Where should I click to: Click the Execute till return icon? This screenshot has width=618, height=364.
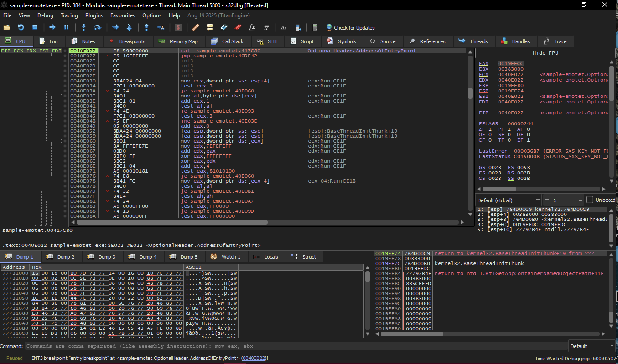click(147, 27)
